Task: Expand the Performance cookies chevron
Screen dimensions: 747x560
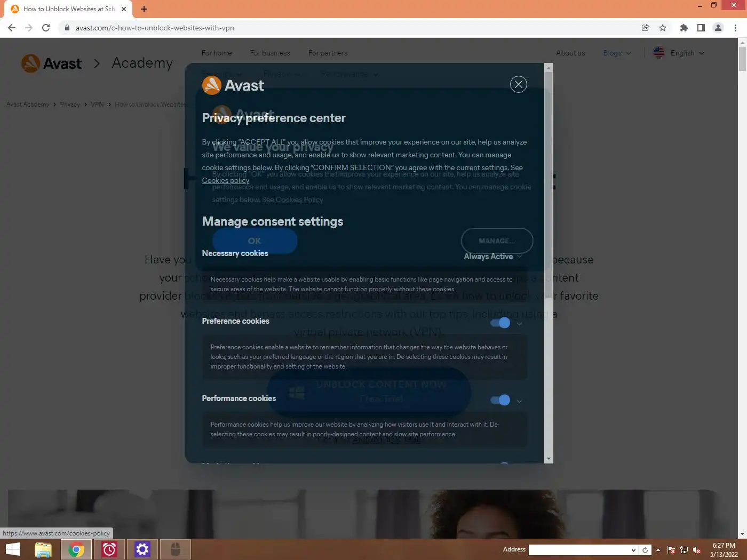Action: (x=519, y=401)
